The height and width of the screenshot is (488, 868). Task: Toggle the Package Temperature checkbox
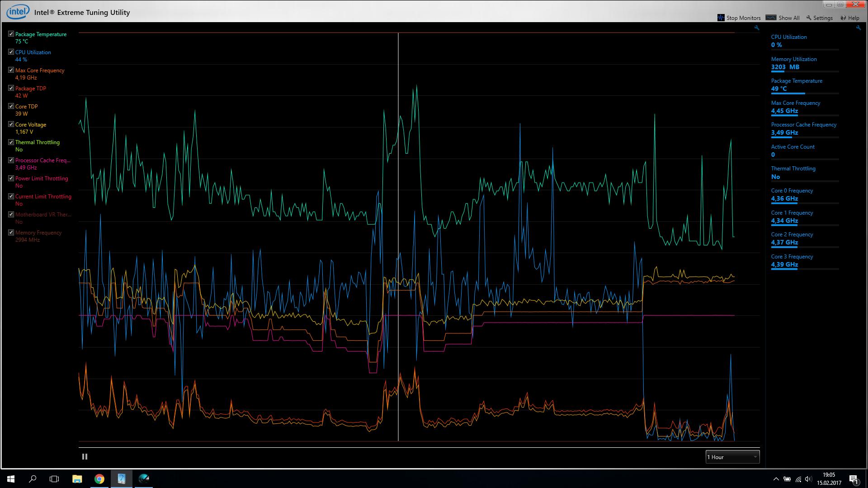coord(11,34)
